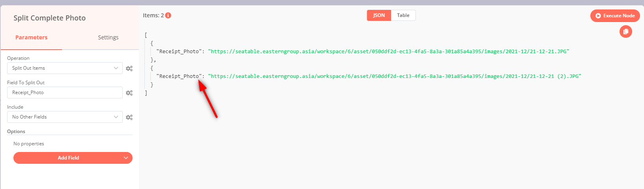Image resolution: width=644 pixels, height=189 pixels.
Task: Select the Parameters tab
Action: click(32, 37)
